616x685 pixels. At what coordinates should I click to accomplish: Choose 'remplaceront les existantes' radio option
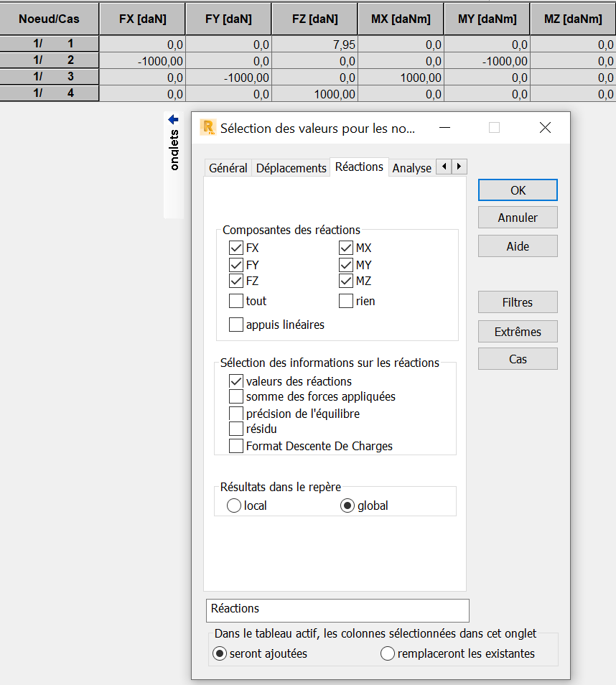(388, 653)
